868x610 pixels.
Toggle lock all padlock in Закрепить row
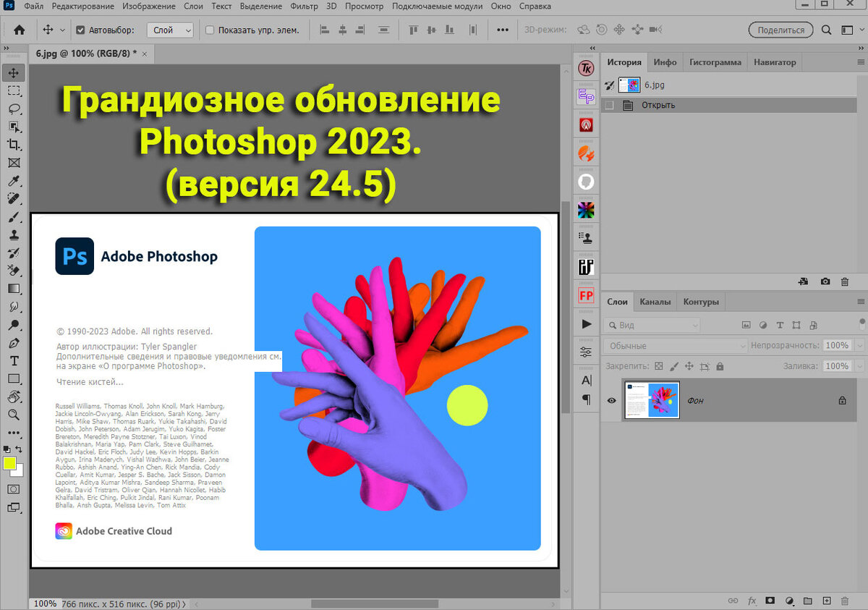(x=720, y=366)
